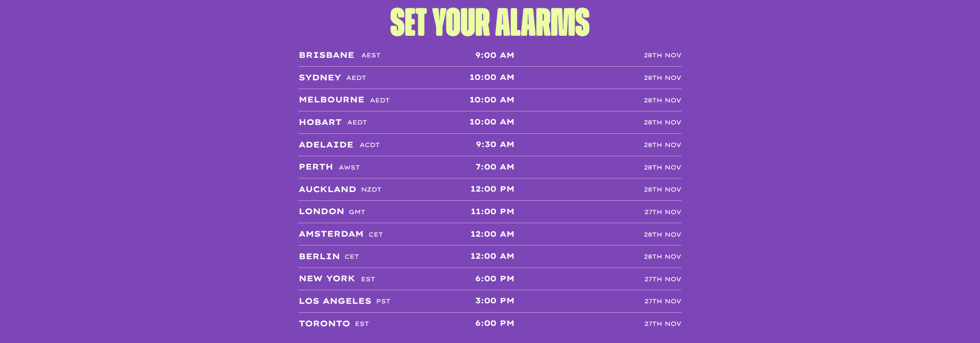Click the Los Angeles city name
The height and width of the screenshot is (343, 980).
coord(335,301)
